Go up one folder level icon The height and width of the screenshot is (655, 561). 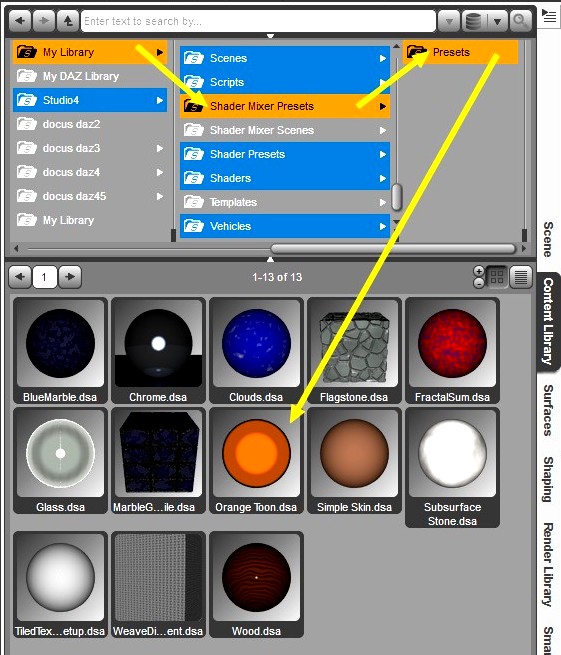click(x=68, y=20)
